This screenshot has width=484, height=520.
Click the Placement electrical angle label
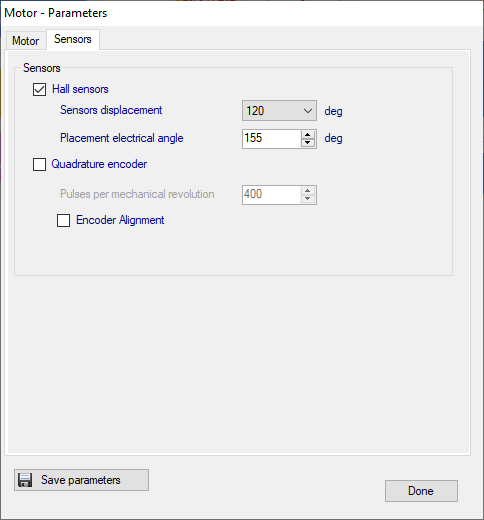pos(122,138)
